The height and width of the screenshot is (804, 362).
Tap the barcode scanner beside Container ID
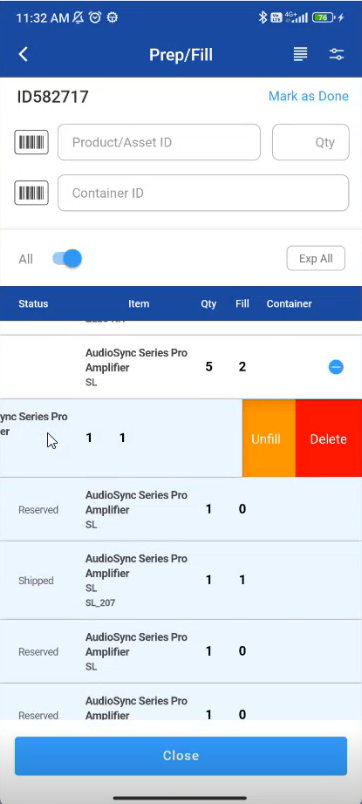[x=31, y=193]
